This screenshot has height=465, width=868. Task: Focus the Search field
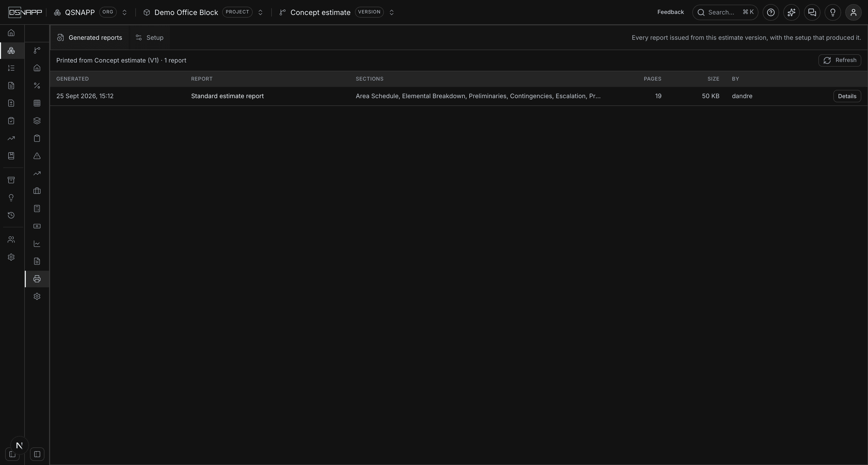coord(725,12)
